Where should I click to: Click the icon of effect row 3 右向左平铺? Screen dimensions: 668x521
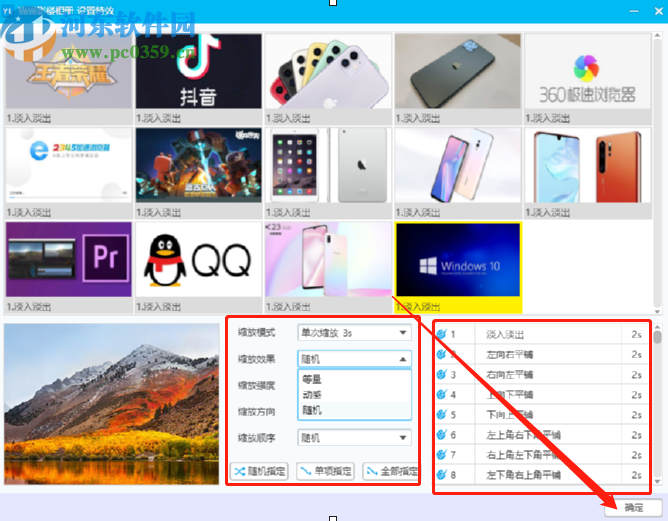point(441,374)
